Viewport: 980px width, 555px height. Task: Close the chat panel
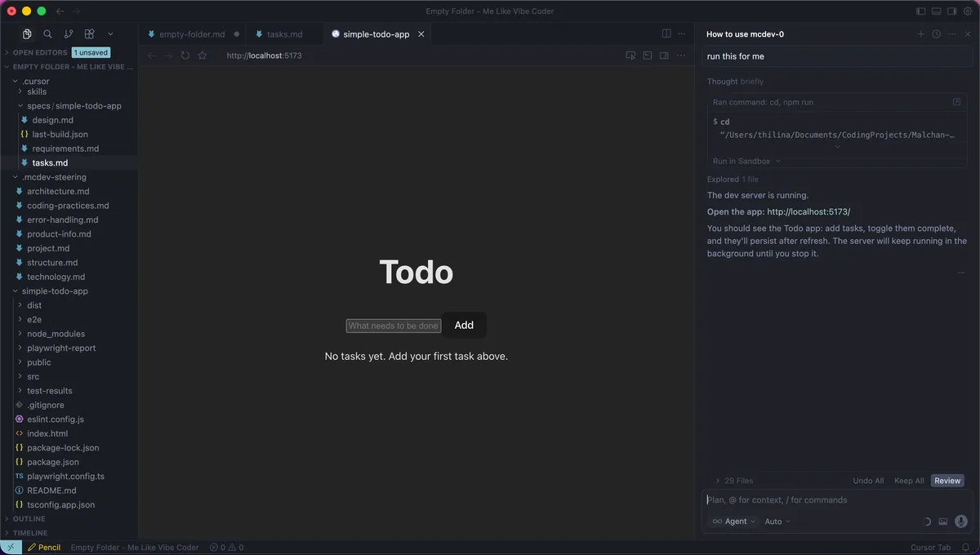pos(968,34)
